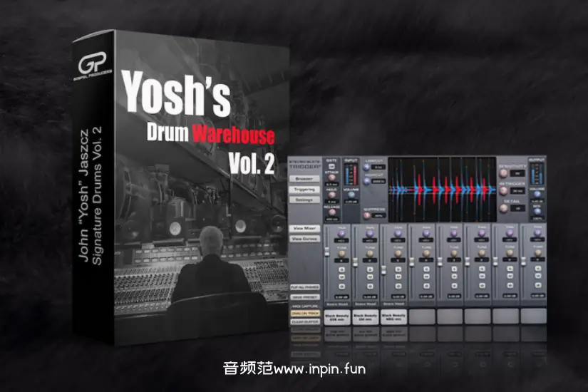Screen dimensions: 588x392
Task: Click the View Curves button
Action: pyautogui.click(x=305, y=239)
